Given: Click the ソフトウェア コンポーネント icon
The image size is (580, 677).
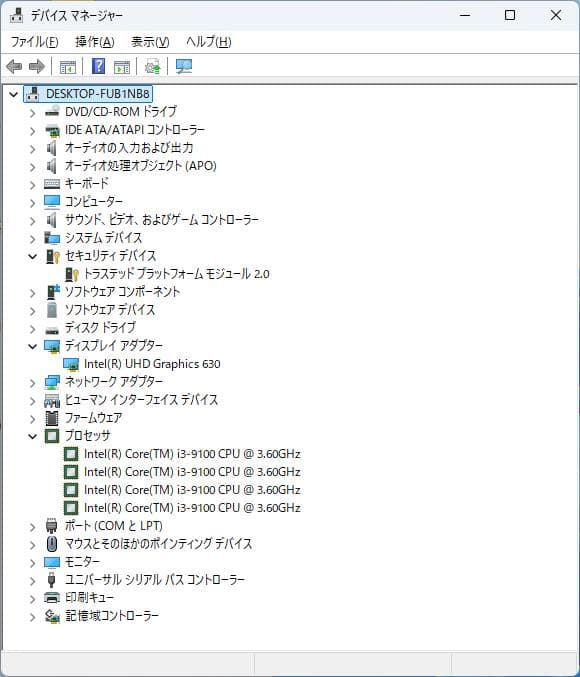Looking at the screenshot, I should click(x=53, y=292).
